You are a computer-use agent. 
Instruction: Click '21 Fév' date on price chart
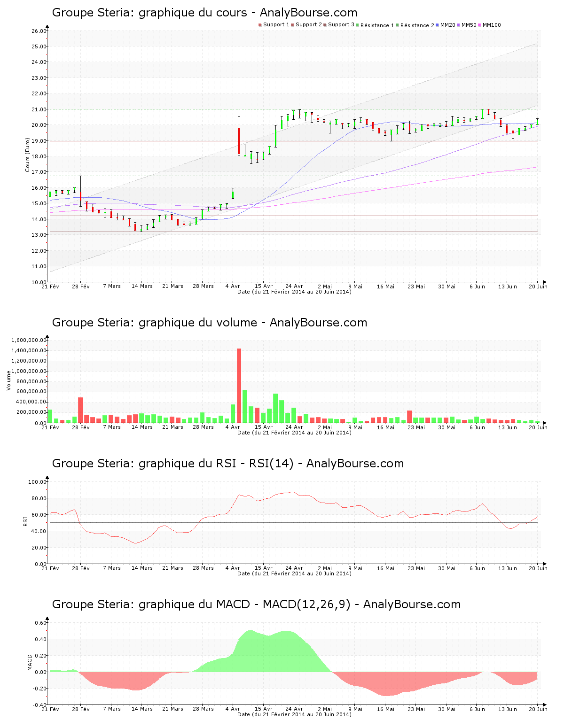50,287
